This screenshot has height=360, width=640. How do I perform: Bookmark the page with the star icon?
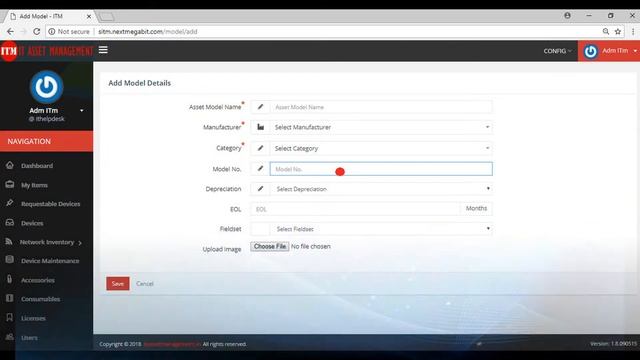pos(618,31)
